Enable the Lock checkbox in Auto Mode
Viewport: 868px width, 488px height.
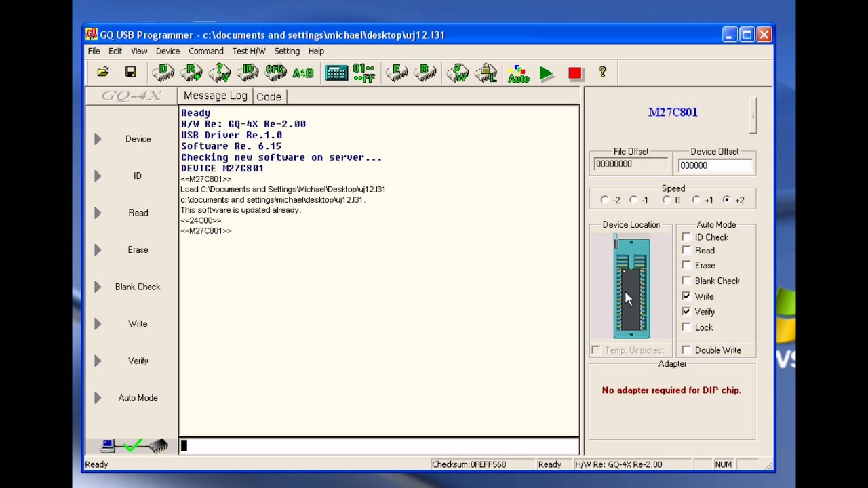686,327
